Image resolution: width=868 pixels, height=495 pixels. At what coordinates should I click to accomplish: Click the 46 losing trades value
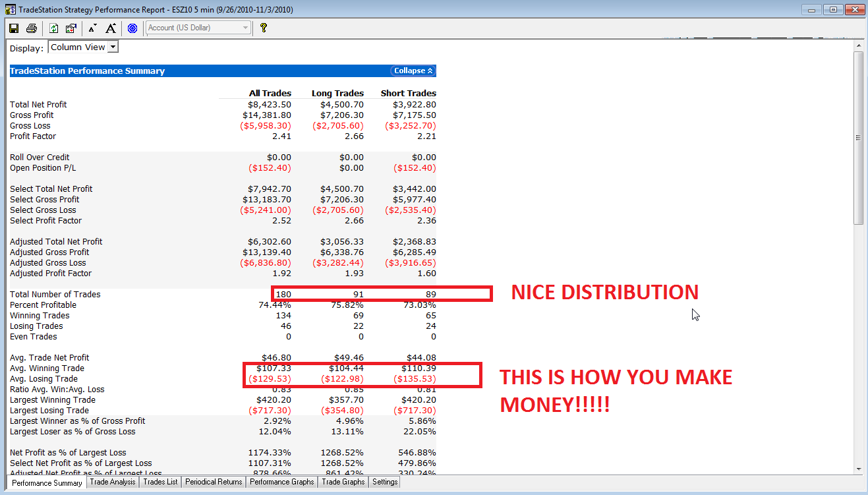286,326
